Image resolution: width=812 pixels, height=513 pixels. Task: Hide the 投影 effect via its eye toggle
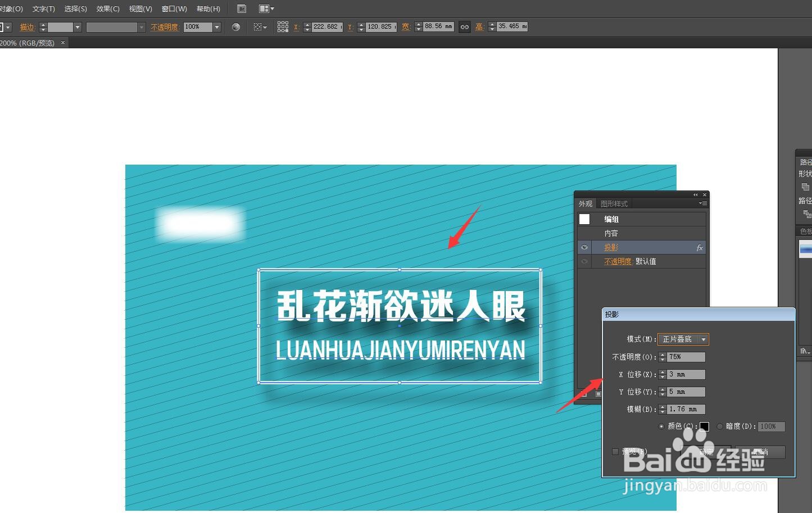(584, 248)
